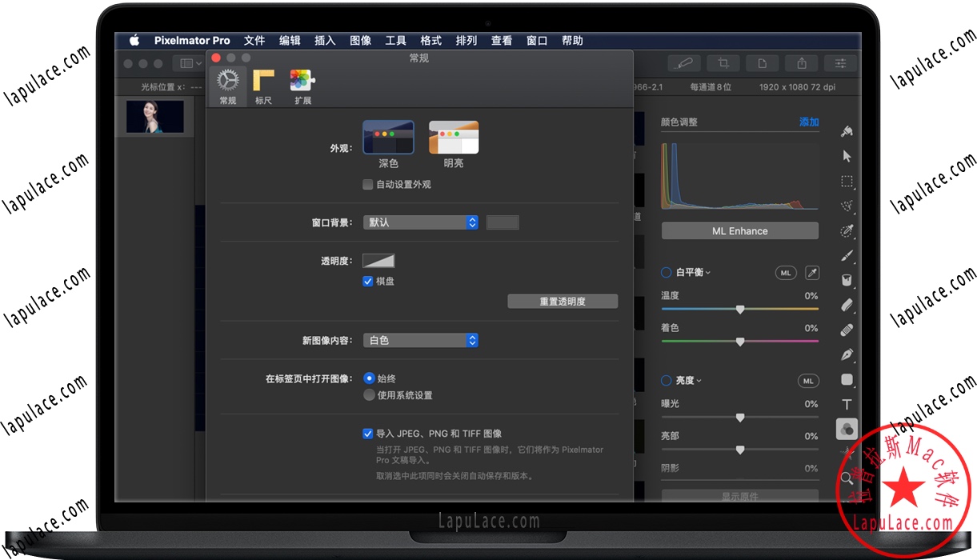Open the 图像 menu
Image resolution: width=977 pixels, height=560 pixels.
click(360, 40)
